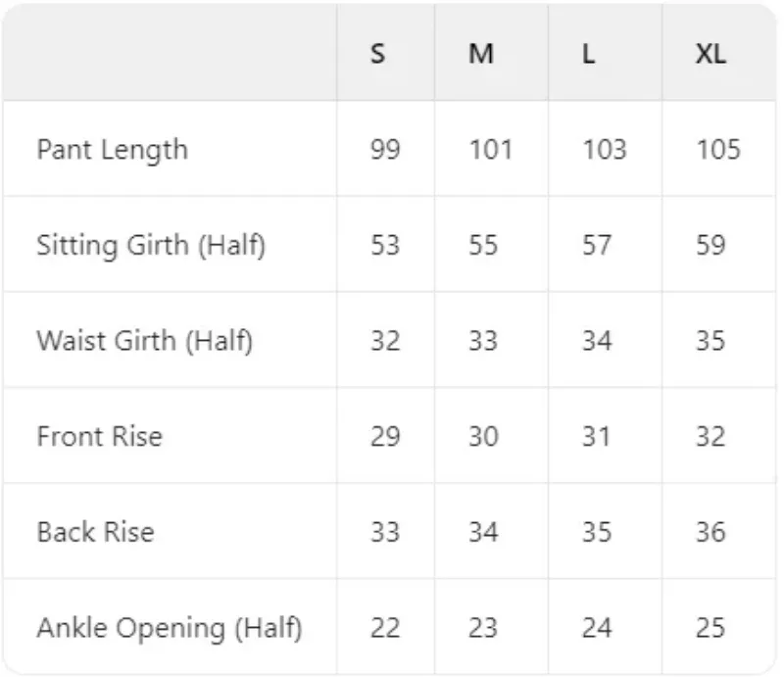The image size is (784, 677).
Task: Click Front Rise value 31 for L
Action: click(x=597, y=436)
